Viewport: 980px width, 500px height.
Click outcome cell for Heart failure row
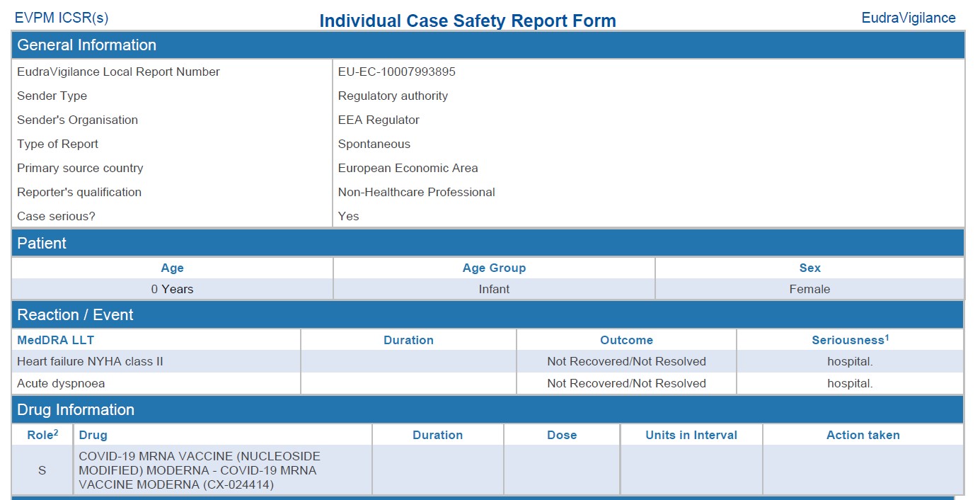[626, 362]
